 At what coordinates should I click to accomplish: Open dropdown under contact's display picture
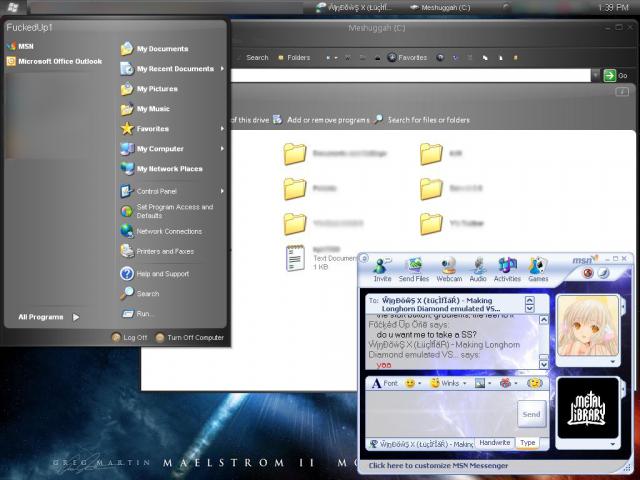(613, 362)
